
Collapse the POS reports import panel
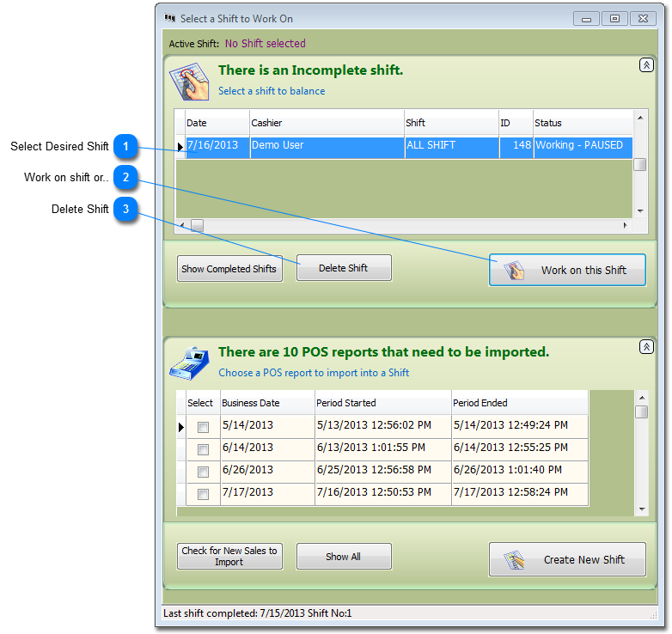[646, 347]
